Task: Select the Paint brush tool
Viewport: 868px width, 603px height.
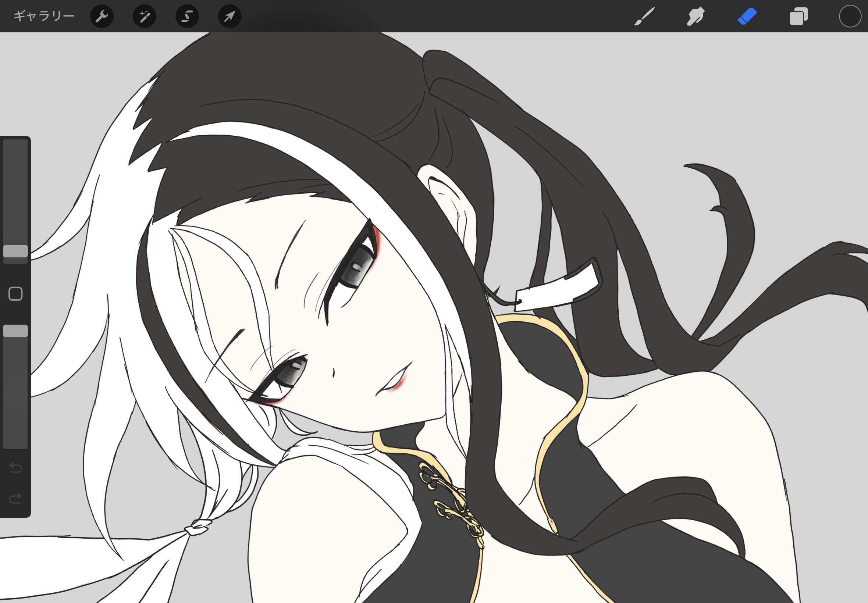Action: tap(644, 16)
